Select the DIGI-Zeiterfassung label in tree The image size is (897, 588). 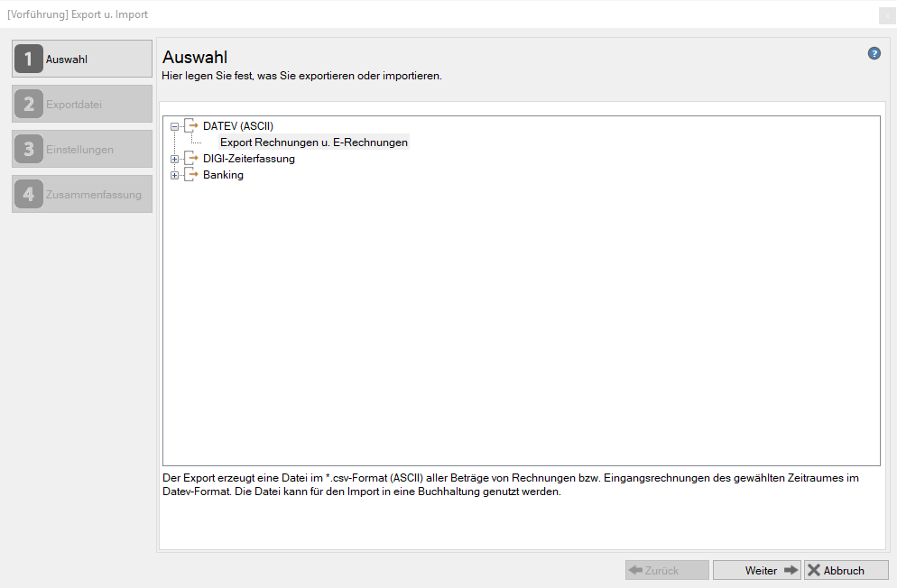click(x=249, y=159)
